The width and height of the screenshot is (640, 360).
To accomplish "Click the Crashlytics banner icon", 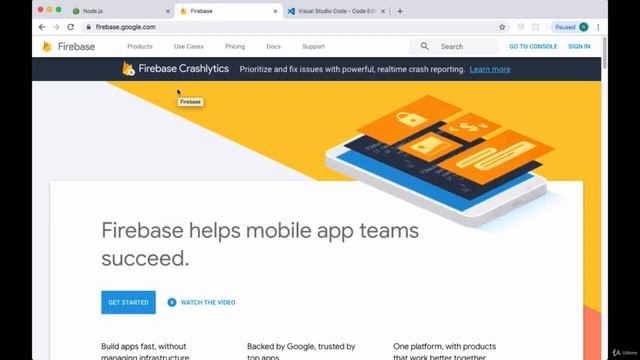I will click(128, 69).
